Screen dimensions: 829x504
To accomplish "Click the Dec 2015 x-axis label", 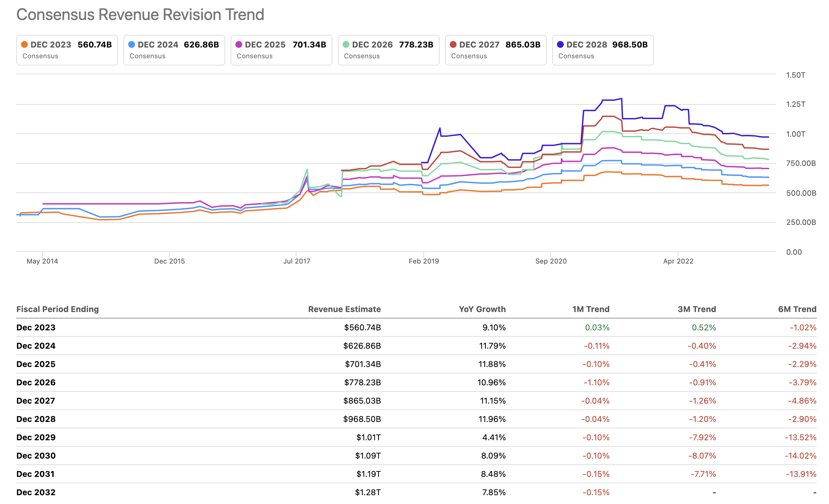I will point(170,261).
